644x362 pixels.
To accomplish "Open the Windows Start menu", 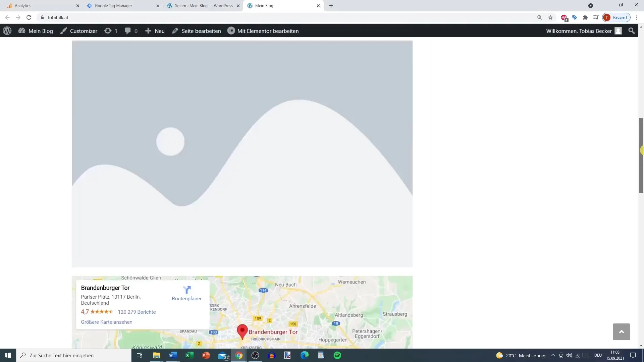I will (x=8, y=355).
